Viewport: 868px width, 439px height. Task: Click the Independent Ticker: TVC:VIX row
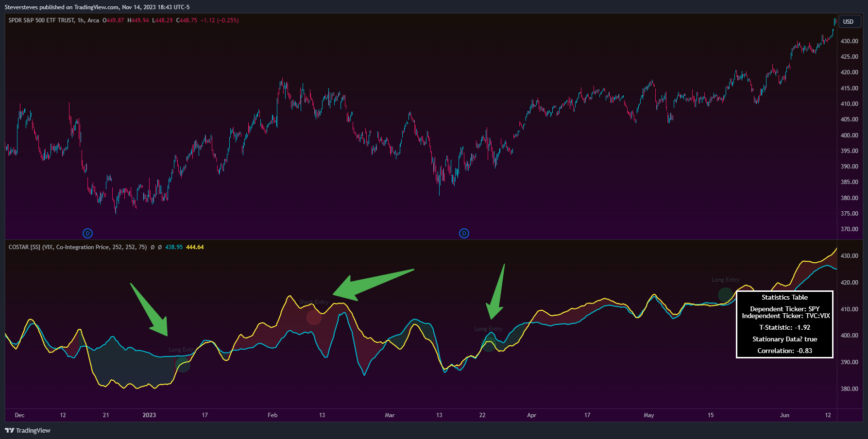coord(785,316)
